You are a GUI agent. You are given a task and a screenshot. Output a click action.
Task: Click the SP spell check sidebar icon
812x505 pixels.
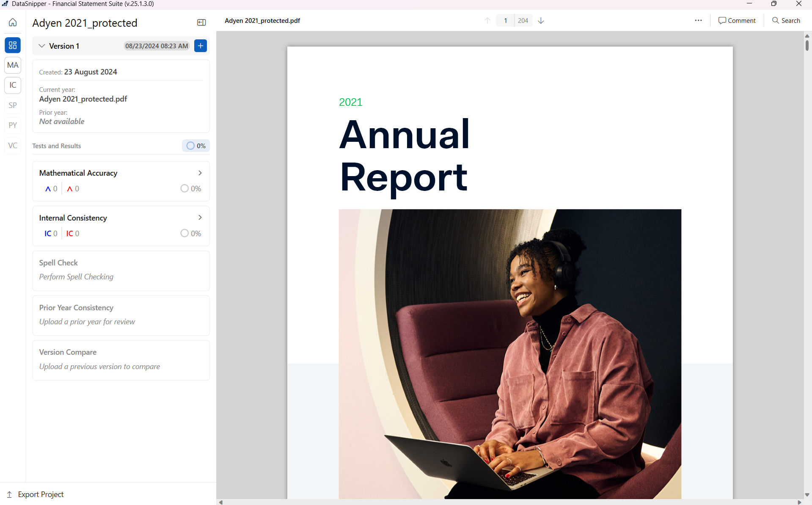(x=13, y=105)
